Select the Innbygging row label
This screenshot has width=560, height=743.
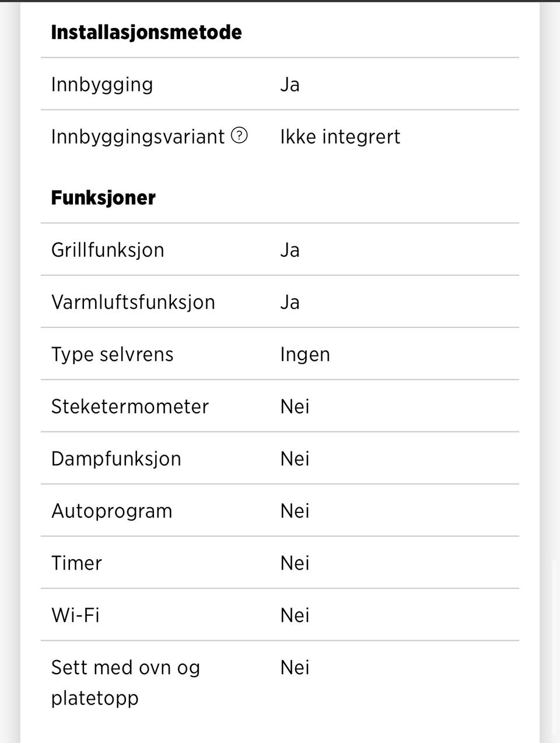coord(102,85)
